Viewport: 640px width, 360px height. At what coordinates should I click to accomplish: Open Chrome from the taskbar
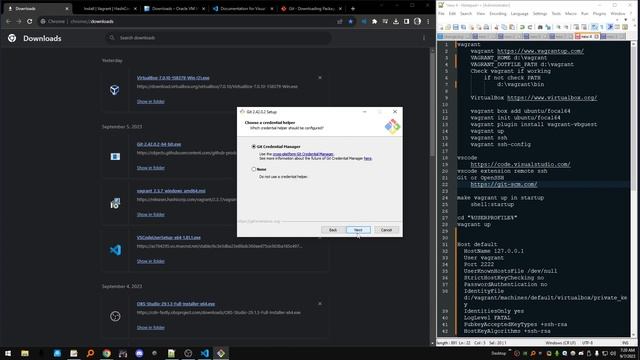107,353
